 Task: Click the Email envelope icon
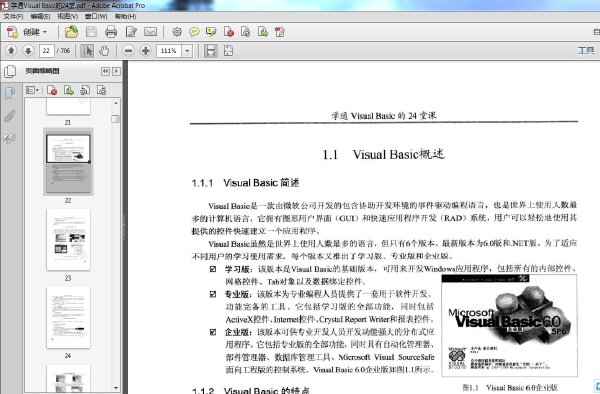(x=150, y=32)
